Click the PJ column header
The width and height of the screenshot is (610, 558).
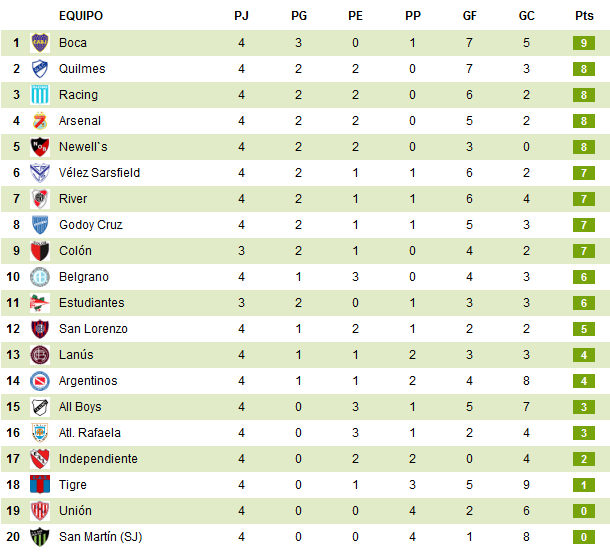click(241, 16)
